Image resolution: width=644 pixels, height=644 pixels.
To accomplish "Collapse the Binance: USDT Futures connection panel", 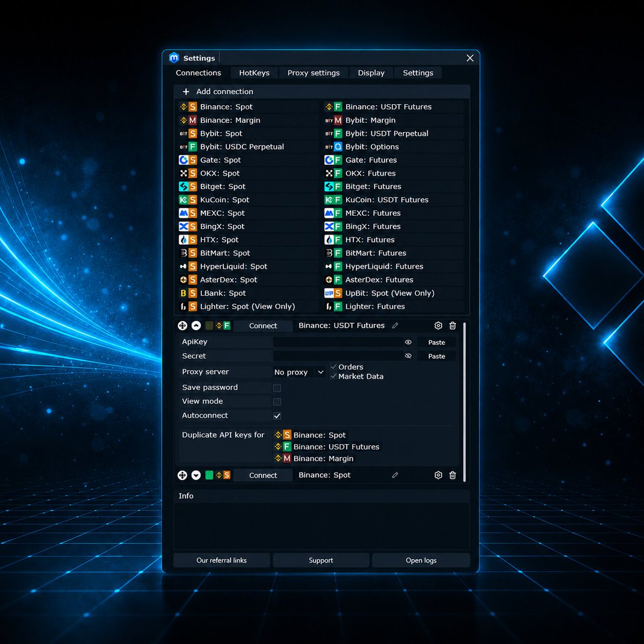I will tap(196, 326).
